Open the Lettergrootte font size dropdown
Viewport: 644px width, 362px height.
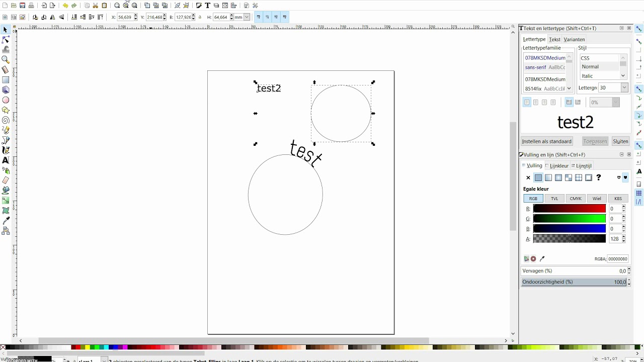(624, 87)
